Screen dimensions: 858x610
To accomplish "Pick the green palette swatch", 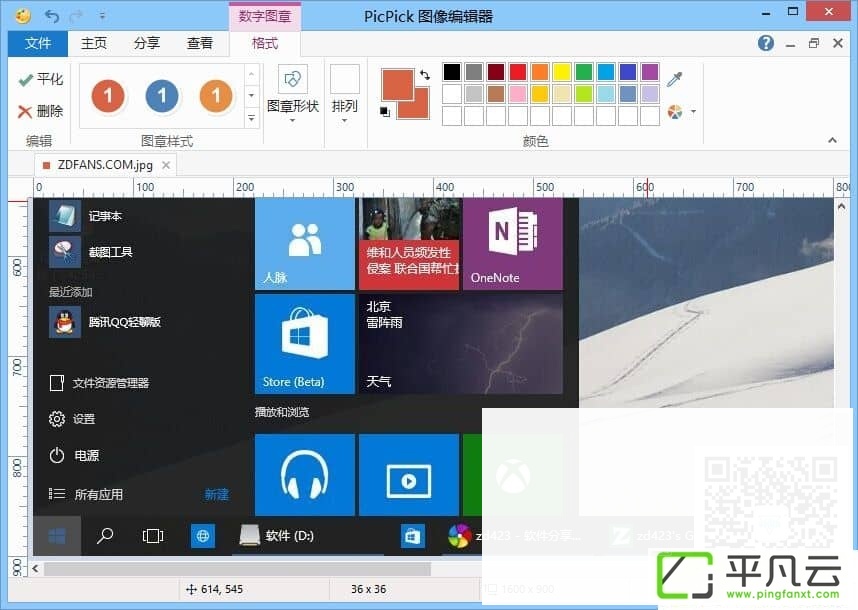I will point(584,72).
